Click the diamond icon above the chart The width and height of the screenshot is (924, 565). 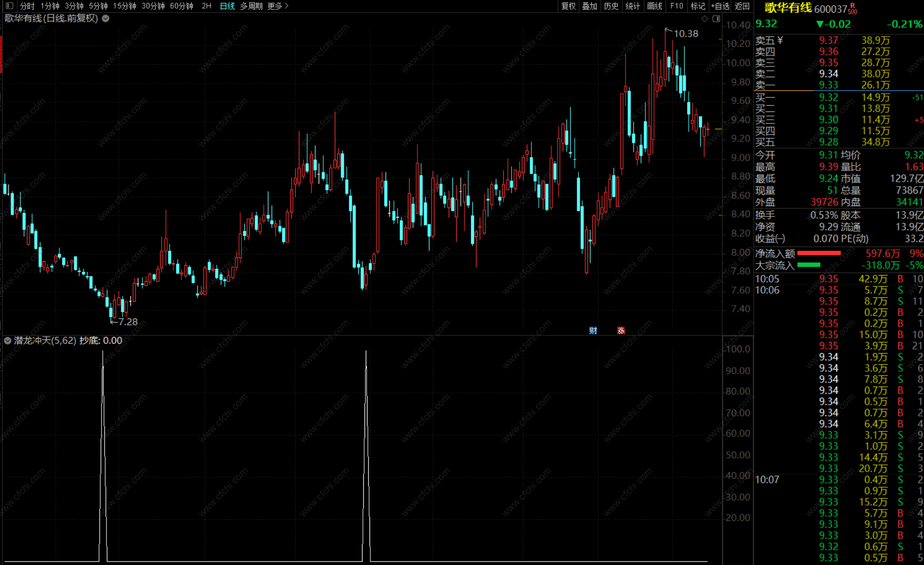tap(705, 19)
